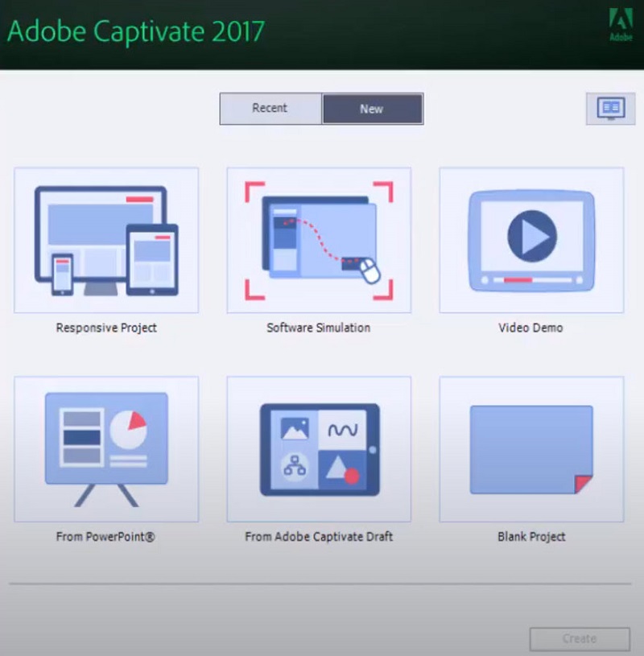Choose the Responsive Project devices icon

(106, 240)
